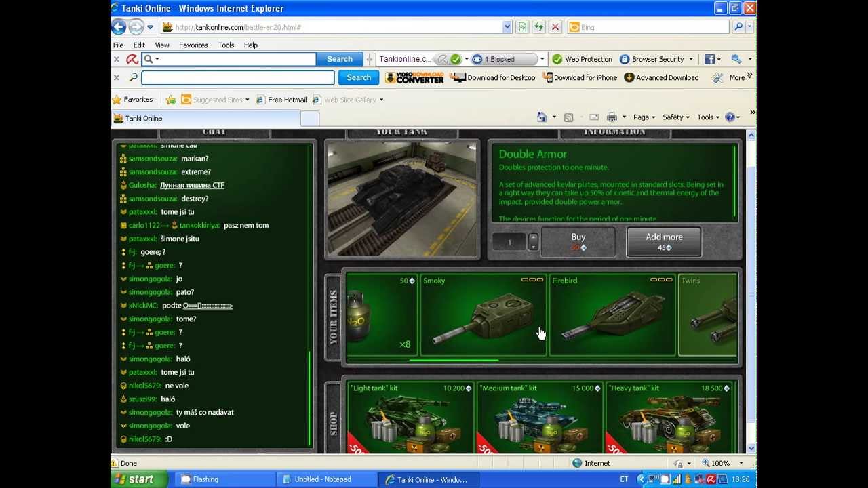Expand Web Slice Gallery dropdown
This screenshot has height=488, width=868.
[381, 100]
